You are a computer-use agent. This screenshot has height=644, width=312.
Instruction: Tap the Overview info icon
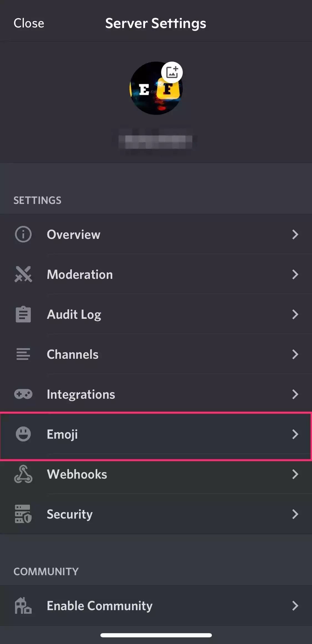(x=23, y=234)
